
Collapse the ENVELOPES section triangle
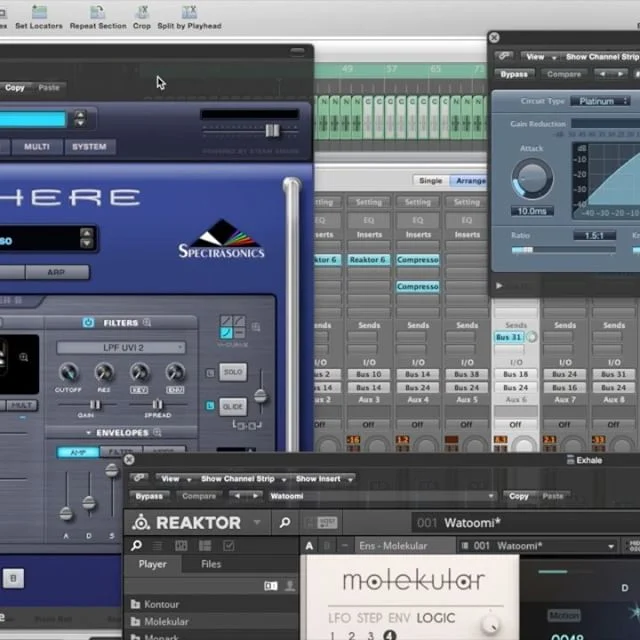(x=88, y=432)
